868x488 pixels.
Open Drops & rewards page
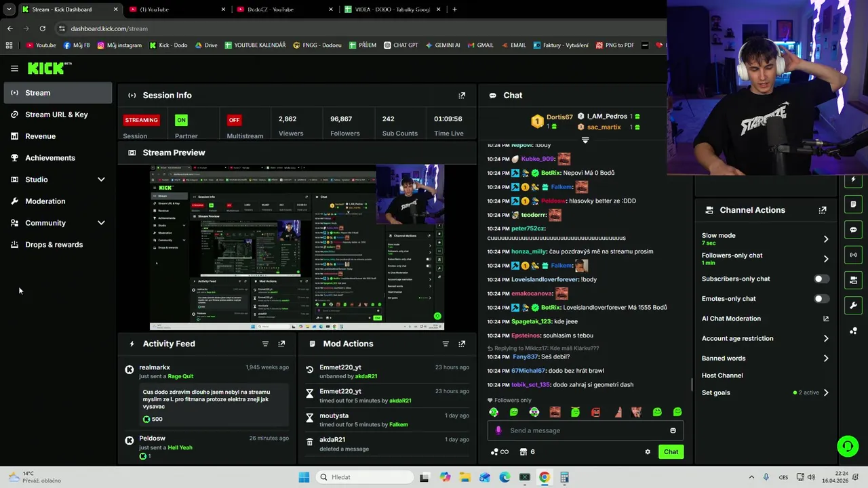[x=58, y=245]
